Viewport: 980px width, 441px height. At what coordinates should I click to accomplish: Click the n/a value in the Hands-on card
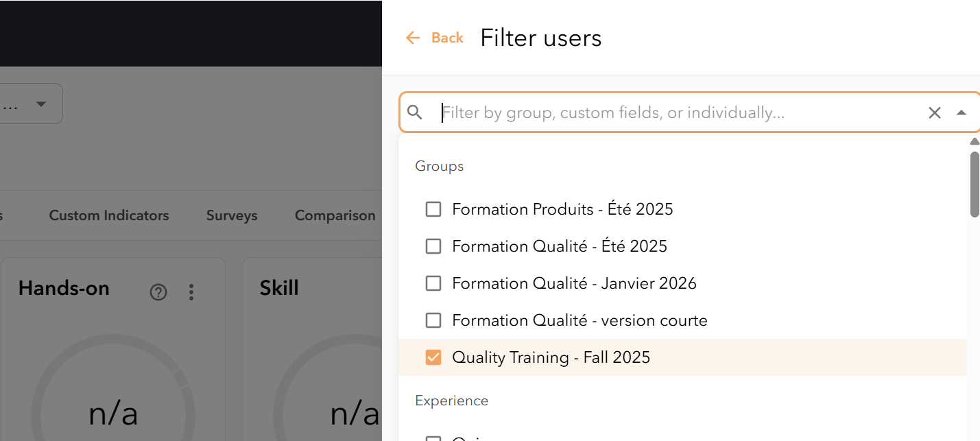pos(113,414)
